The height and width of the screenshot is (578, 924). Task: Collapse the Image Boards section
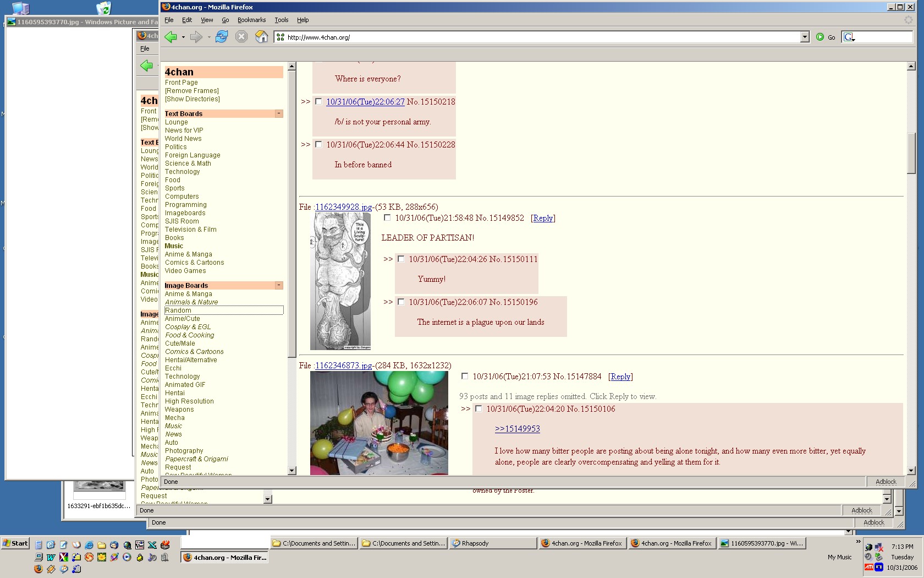279,285
